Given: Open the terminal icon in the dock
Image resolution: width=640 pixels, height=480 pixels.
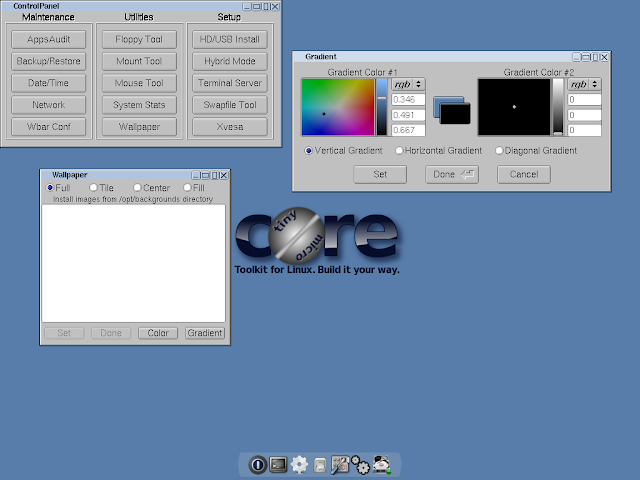Looking at the screenshot, I should (278, 464).
